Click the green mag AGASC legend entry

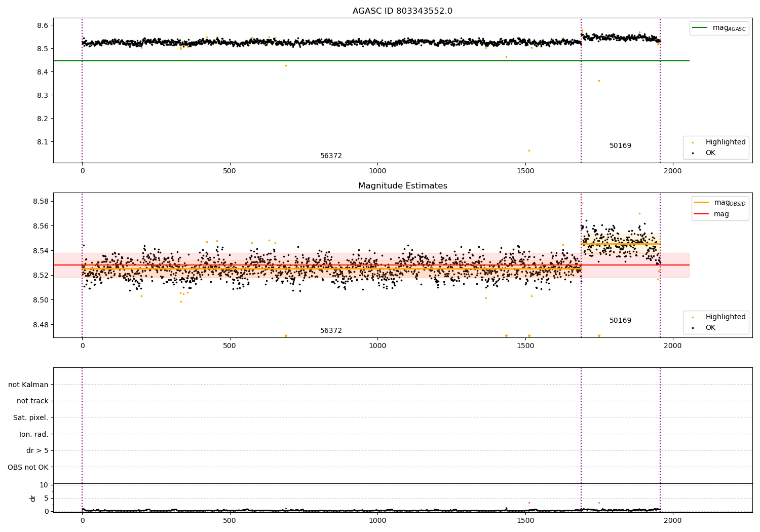coord(719,28)
